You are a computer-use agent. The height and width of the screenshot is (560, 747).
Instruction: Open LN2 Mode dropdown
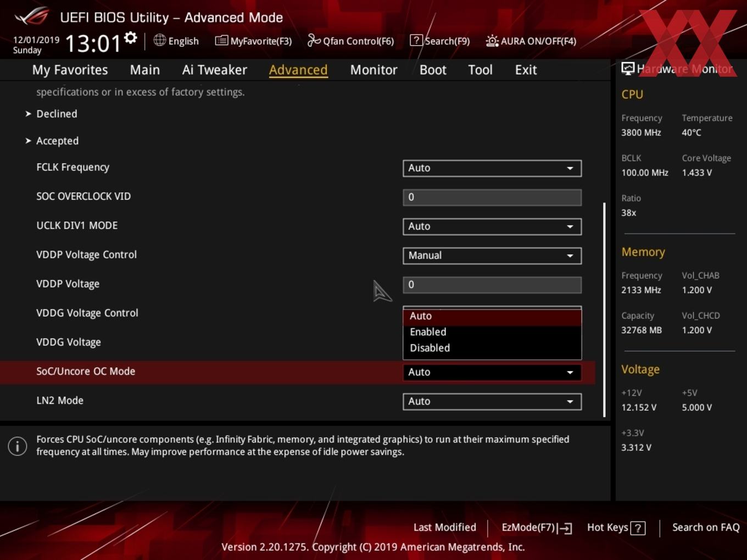pyautogui.click(x=492, y=401)
